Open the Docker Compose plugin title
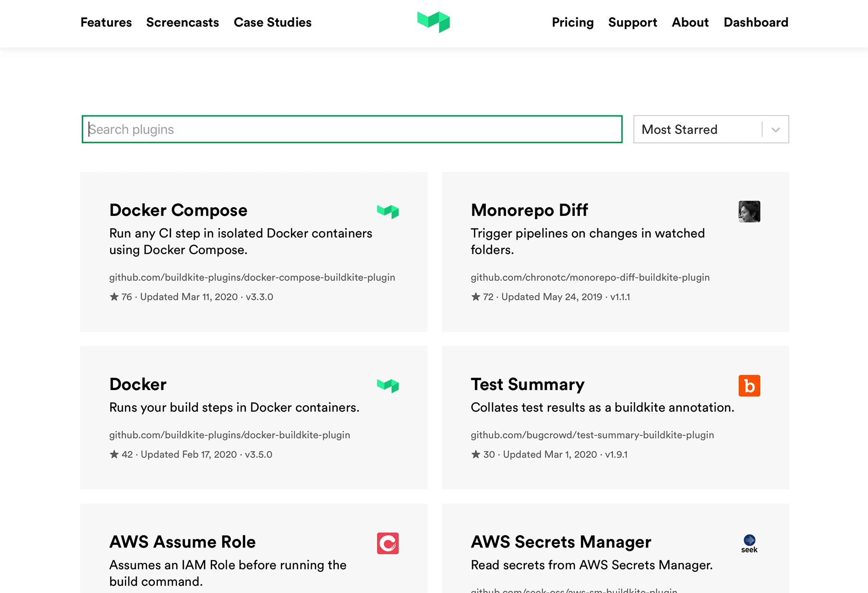Viewport: 868px width, 593px height. [178, 210]
